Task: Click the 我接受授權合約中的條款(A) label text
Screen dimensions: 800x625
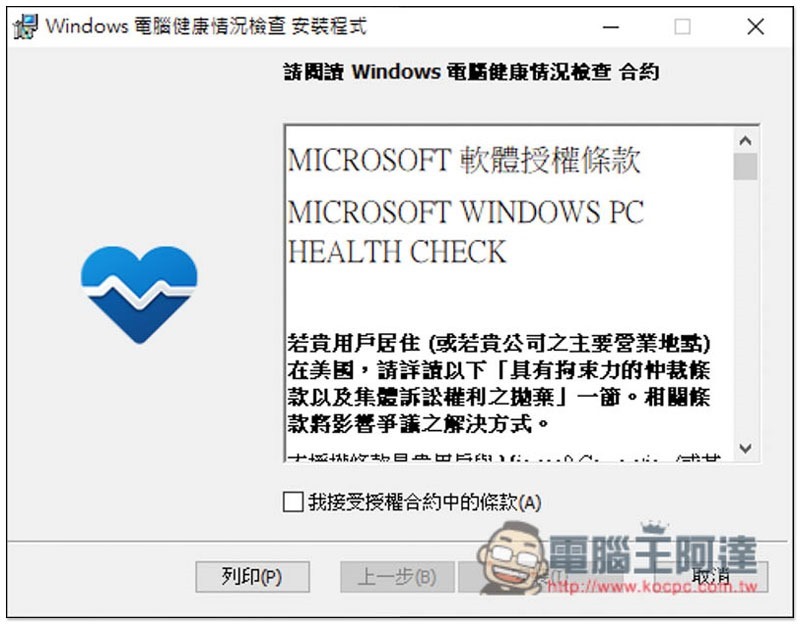Action: pyautogui.click(x=424, y=502)
